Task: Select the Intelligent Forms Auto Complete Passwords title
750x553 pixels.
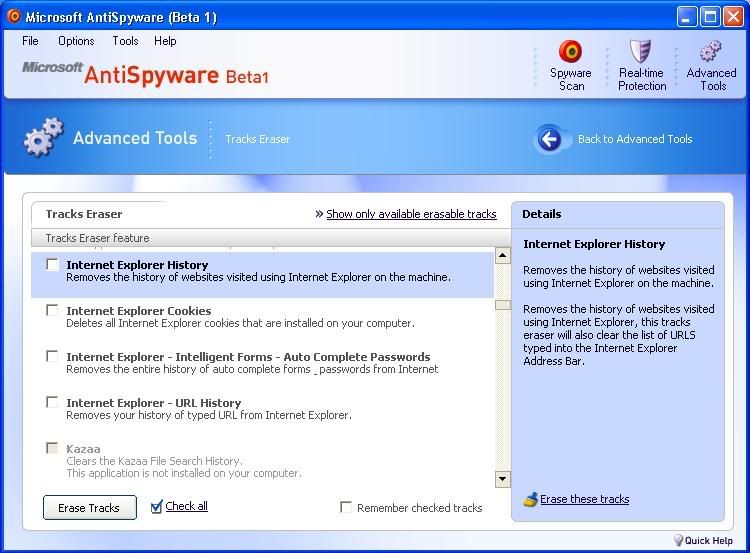Action: (x=248, y=357)
